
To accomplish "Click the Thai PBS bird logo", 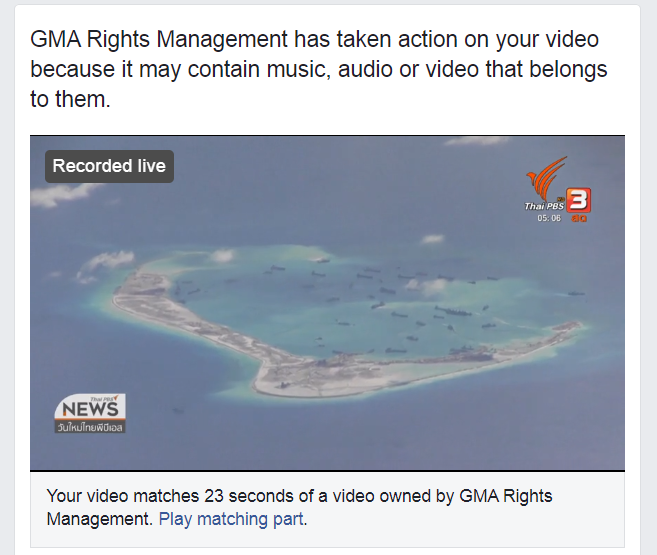I will click(x=546, y=178).
